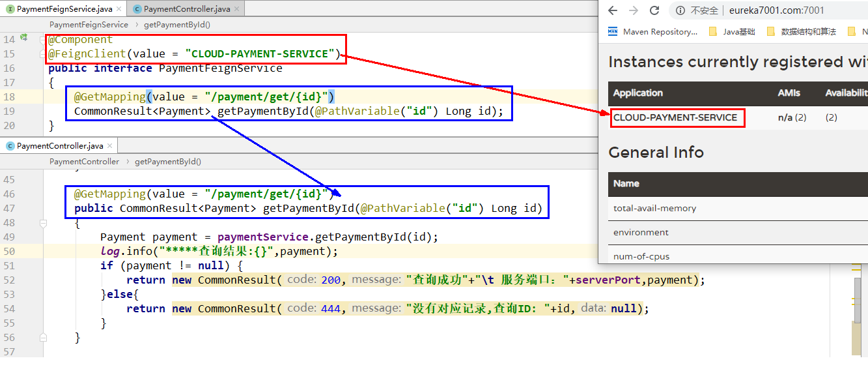Screen dimensions: 868x369
Task: Click @Component annotation on line 14
Action: click(81, 40)
